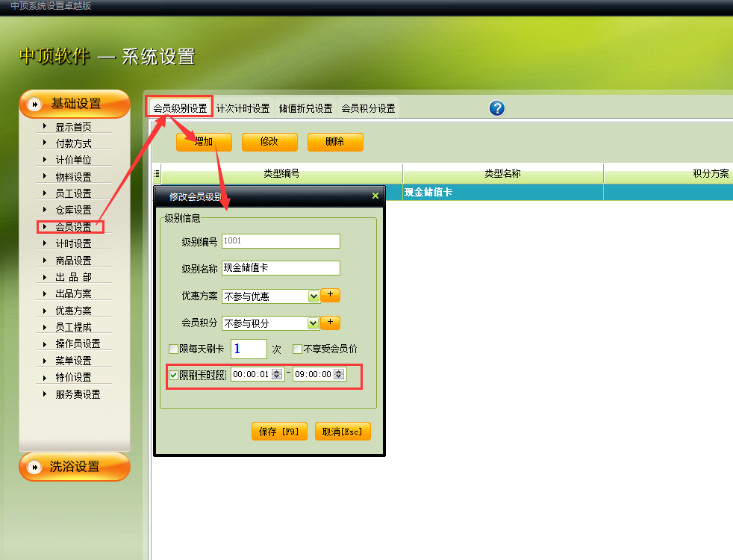The image size is (733, 560).
Task: Open 商品设置 in the sidebar
Action: click(73, 261)
